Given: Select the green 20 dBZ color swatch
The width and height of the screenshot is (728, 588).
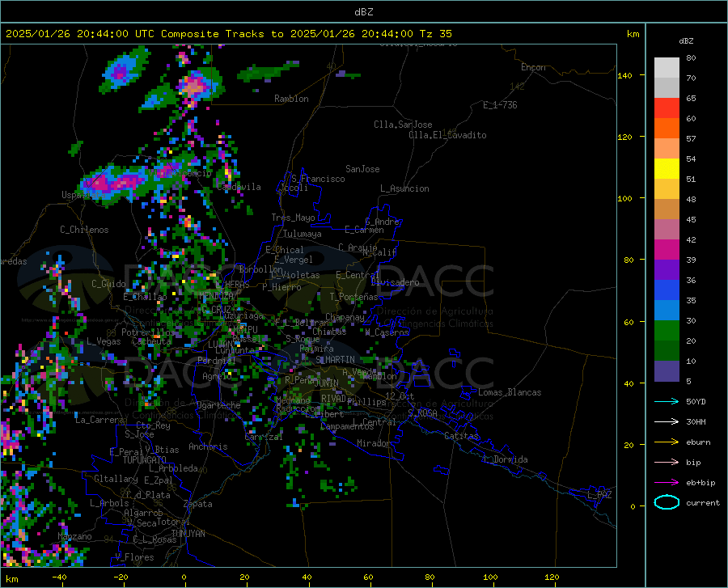Looking at the screenshot, I should coord(667,331).
